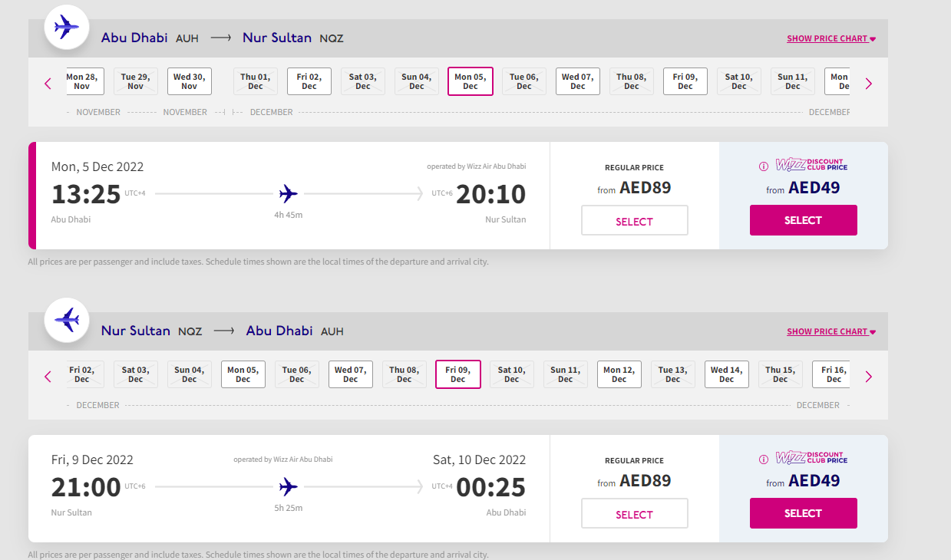
Task: Click the 13:25 Abu Dhabi flight card
Action: pos(289,196)
